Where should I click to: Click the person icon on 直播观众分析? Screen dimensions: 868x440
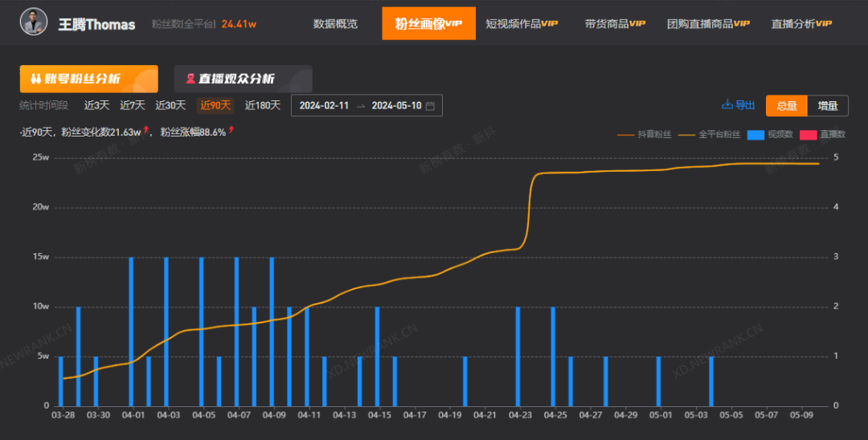(190, 79)
